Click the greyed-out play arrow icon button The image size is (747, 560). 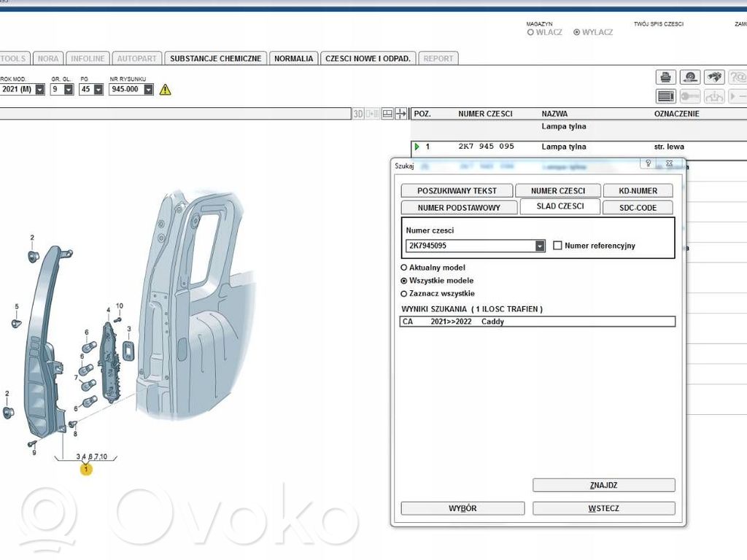738,96
